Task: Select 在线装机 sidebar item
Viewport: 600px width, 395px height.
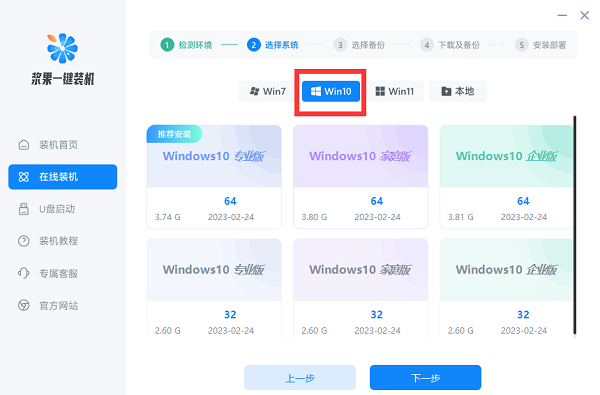Action: [63, 177]
